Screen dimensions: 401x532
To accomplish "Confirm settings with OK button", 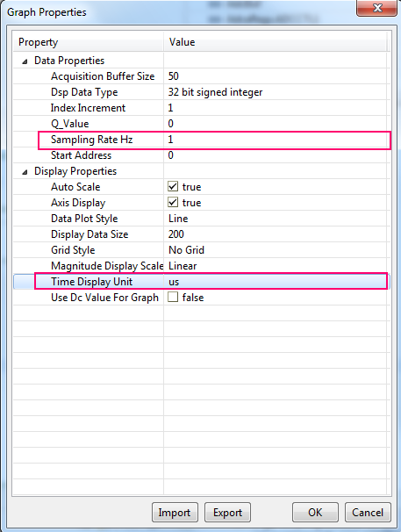I will tap(315, 513).
